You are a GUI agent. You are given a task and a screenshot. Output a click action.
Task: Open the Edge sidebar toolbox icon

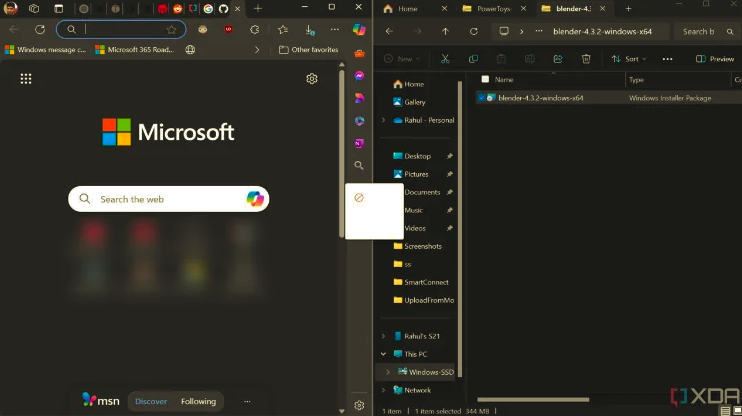360,53
